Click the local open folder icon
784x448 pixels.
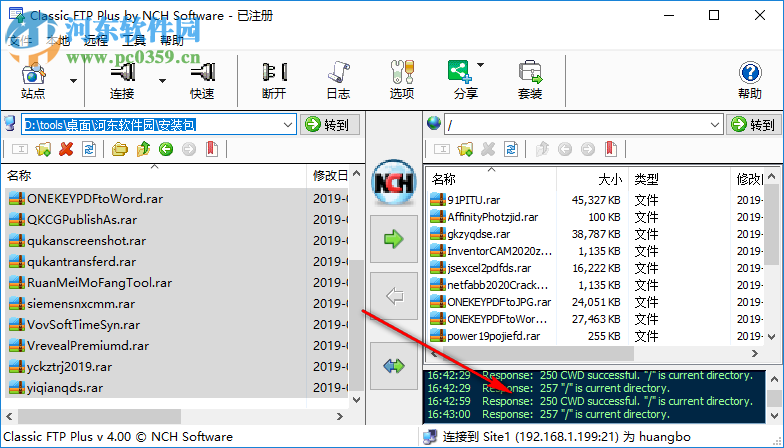point(120,149)
